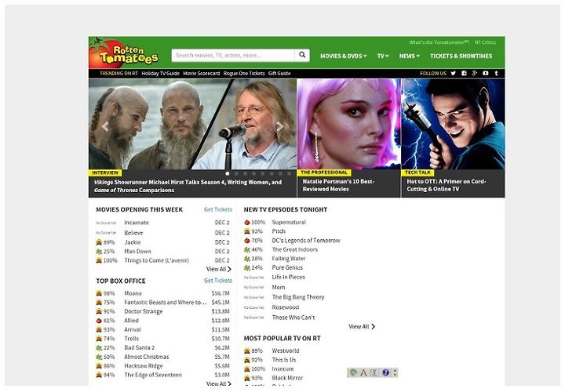Click the Tech Talk lightning image
The width and height of the screenshot is (565, 392).
pos(453,124)
